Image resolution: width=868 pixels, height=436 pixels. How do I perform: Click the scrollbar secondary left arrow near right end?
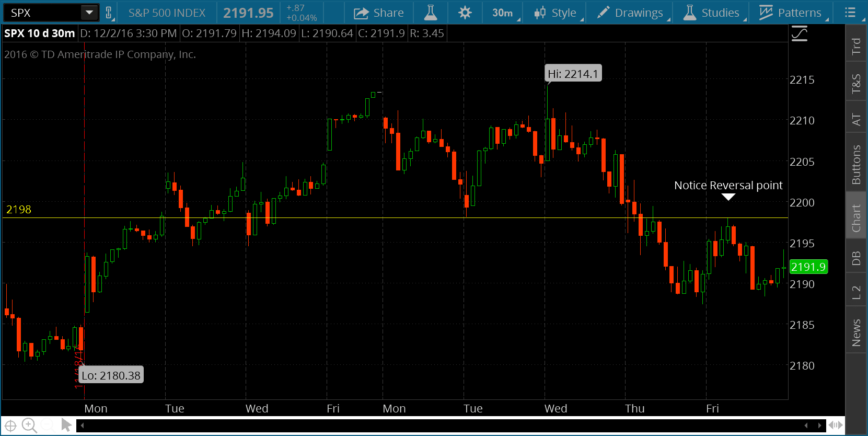point(806,426)
